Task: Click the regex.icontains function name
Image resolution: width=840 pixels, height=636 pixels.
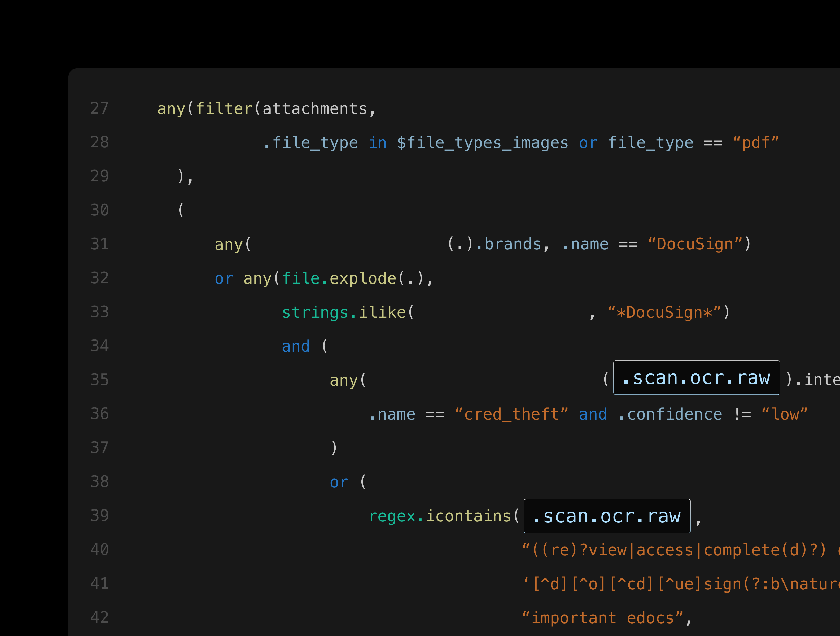Action: click(440, 516)
